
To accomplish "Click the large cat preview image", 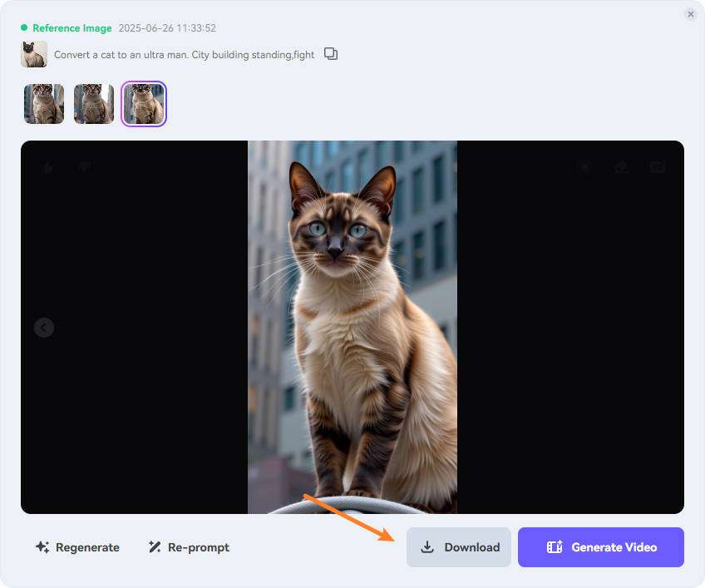I will click(x=352, y=328).
